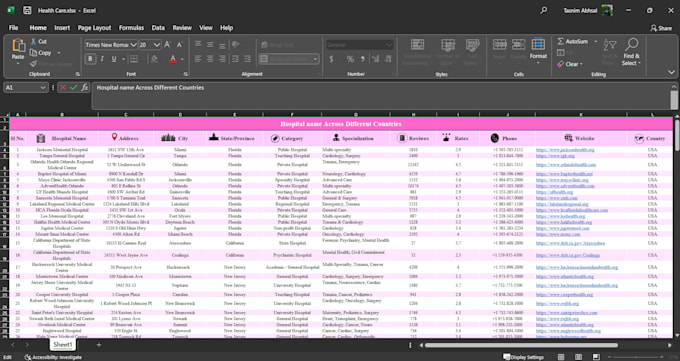
Task: Align cell text left
Action: tap(198, 59)
